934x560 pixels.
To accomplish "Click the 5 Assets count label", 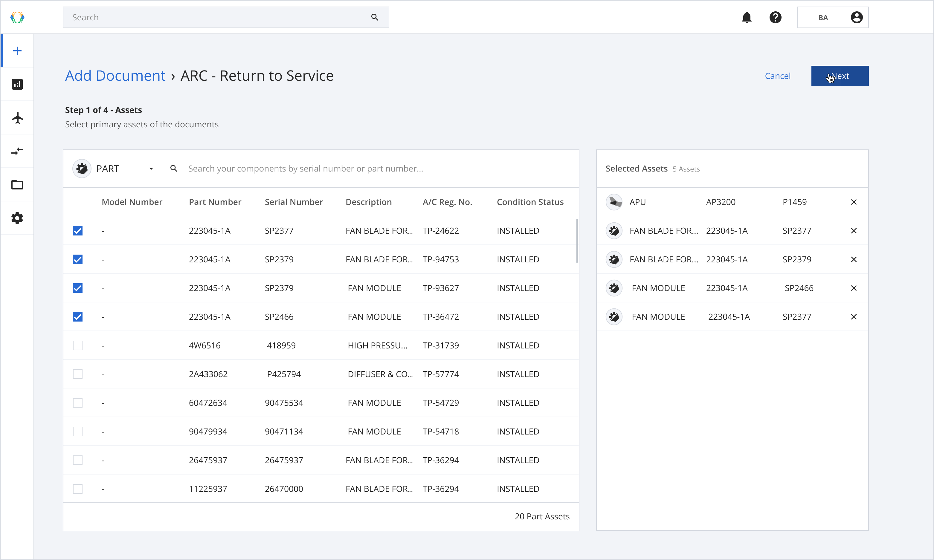I will (686, 169).
